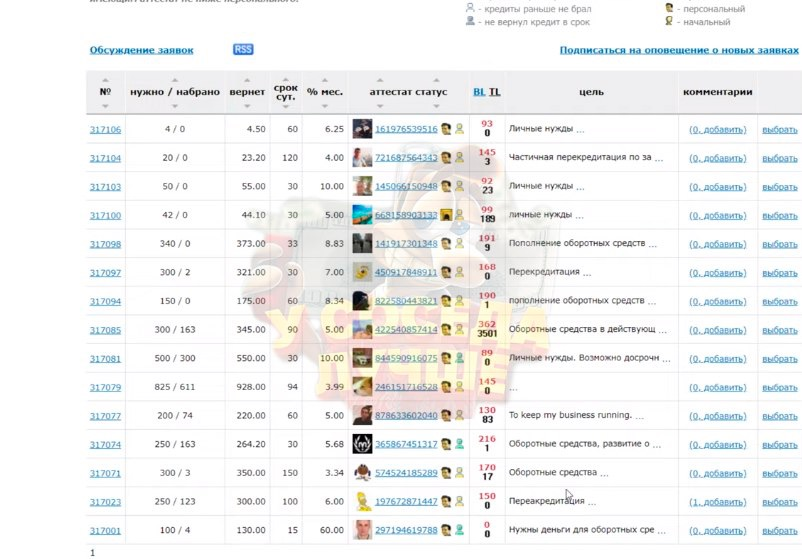
Task: Click attestat icon next to WMID 878633602040
Action: click(x=446, y=416)
